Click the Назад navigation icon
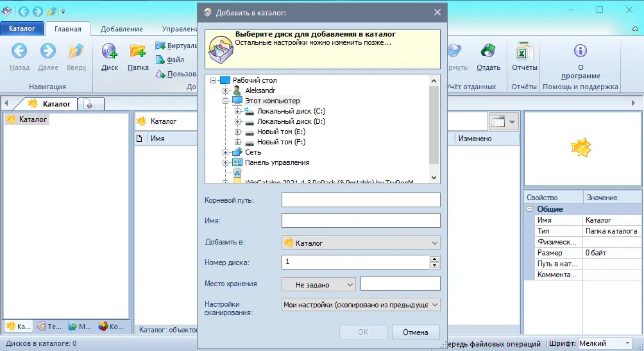 pyautogui.click(x=19, y=51)
